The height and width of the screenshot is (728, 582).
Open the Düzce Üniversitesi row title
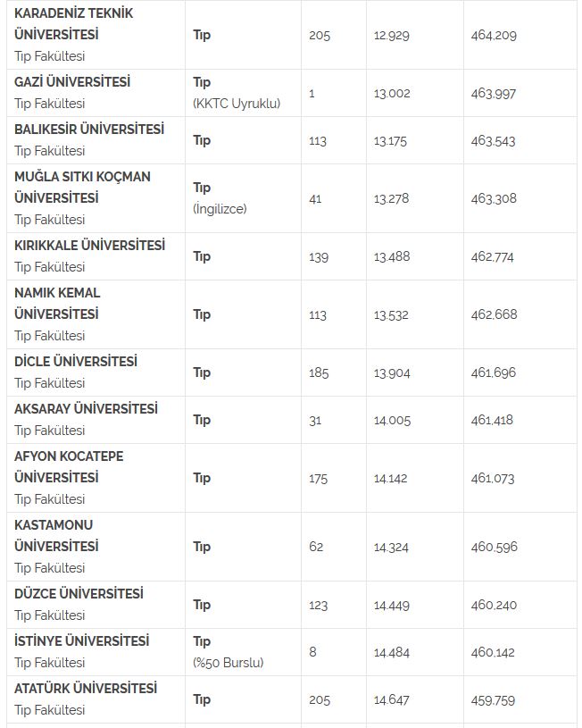click(79, 594)
